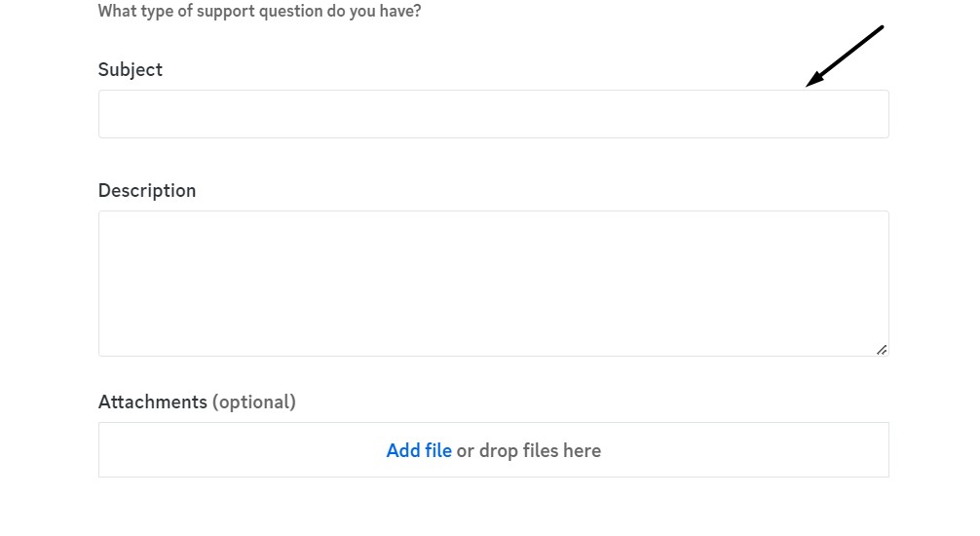
Task: Click the Subject input field
Action: coord(493,114)
